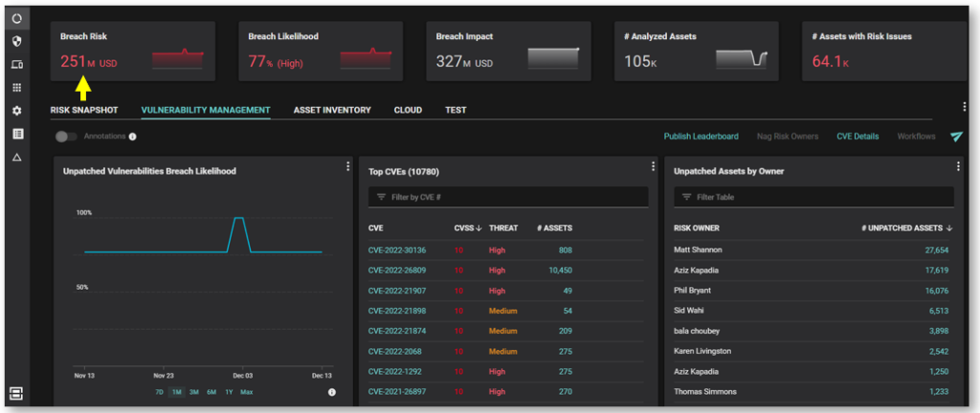Sort by # Unpatched Assets column
980x413 pixels.
pyautogui.click(x=907, y=228)
